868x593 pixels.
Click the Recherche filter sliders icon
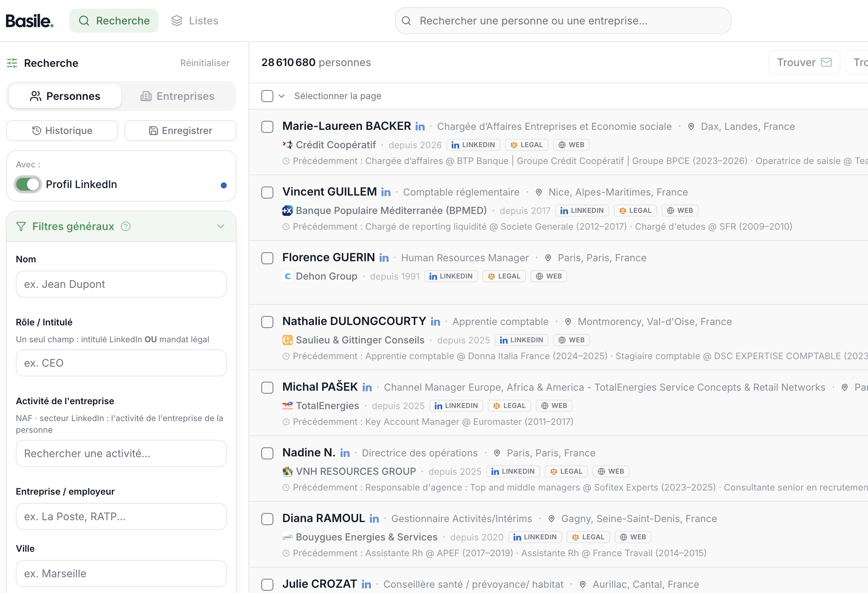(x=12, y=63)
